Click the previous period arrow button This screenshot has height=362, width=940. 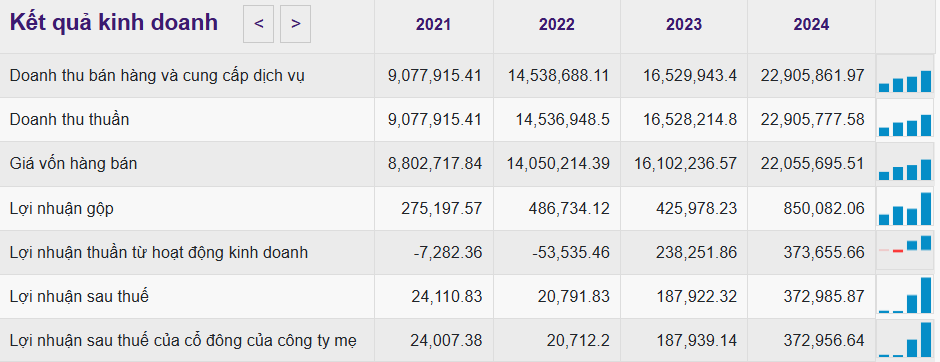pos(258,24)
